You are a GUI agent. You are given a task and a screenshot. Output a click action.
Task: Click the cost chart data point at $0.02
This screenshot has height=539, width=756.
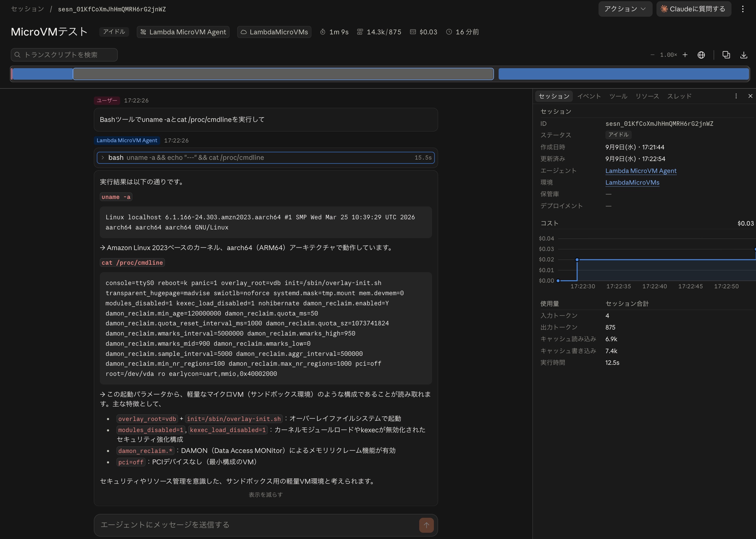[x=577, y=260]
